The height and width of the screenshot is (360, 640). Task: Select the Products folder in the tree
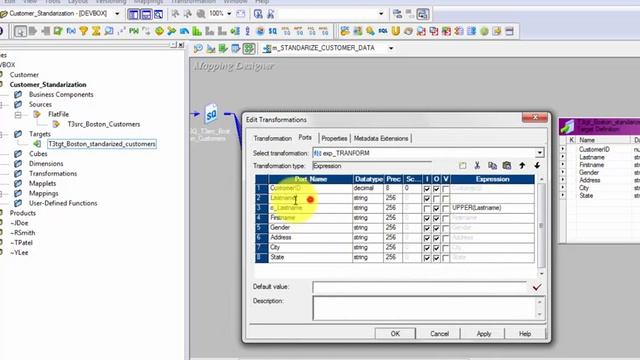23,213
